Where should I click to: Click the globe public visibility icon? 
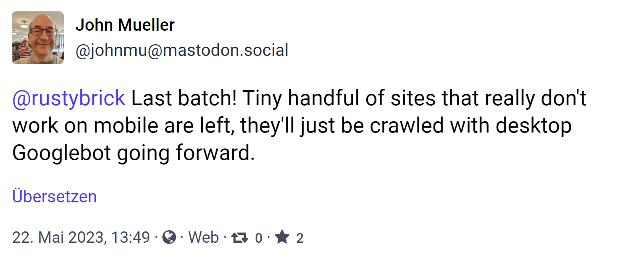(169, 238)
